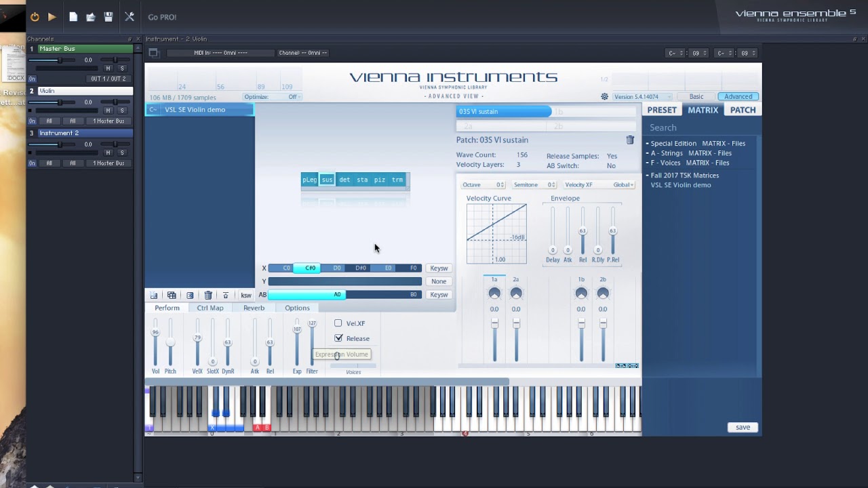Select the det matrix cell
This screenshot has width=868, height=488.
[x=344, y=180]
